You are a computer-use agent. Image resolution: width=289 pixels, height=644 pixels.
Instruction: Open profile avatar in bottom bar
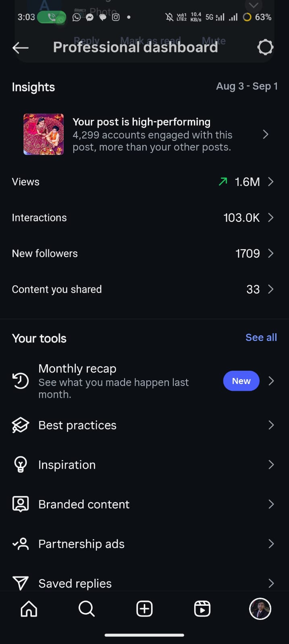[x=260, y=609]
